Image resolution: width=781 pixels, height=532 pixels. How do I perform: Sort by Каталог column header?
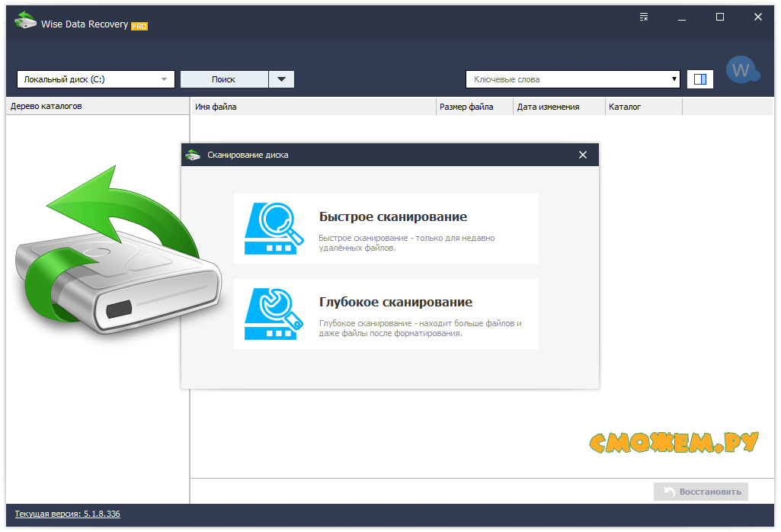pos(644,107)
